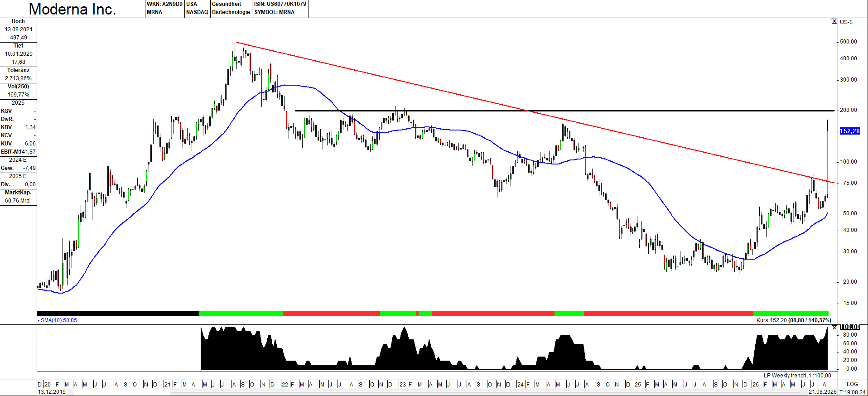
Task: Click the KGV row label
Action: 6,111
